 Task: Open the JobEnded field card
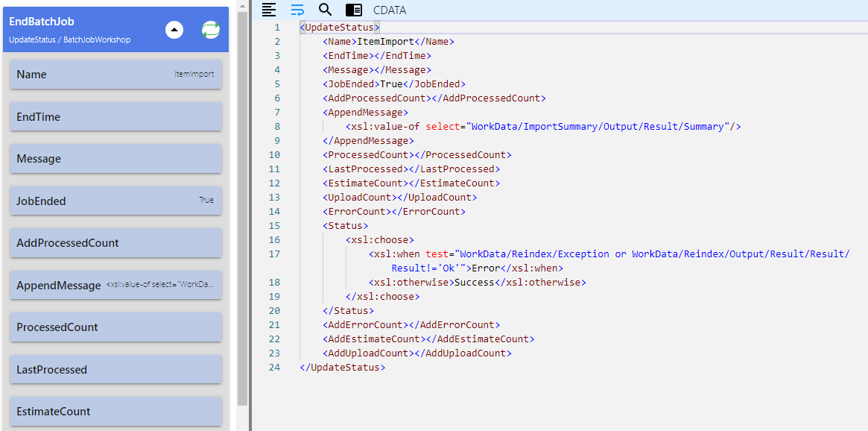[115, 201]
